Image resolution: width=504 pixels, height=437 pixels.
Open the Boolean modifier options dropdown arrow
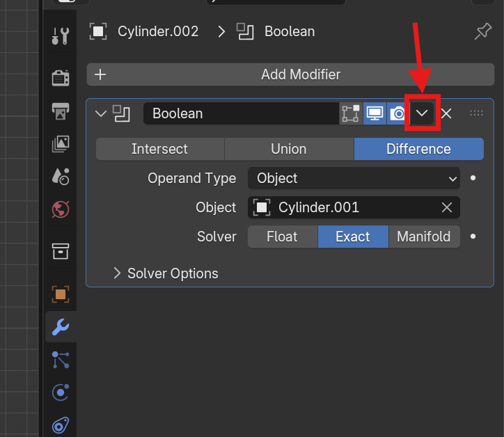click(x=422, y=113)
